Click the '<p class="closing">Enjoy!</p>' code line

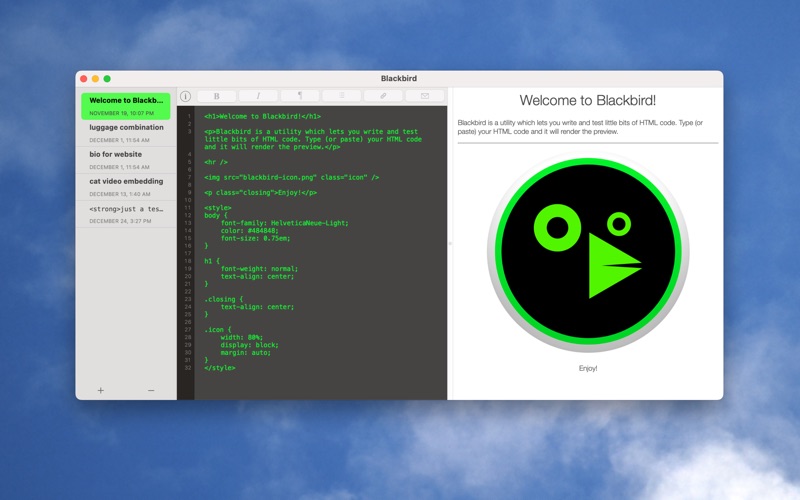[260, 193]
